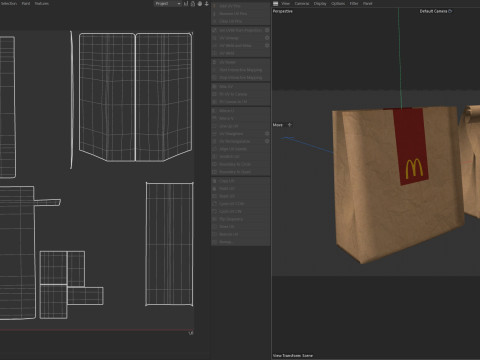Click the UV Weld command
Viewport: 480px width, 360px height.
[241, 53]
